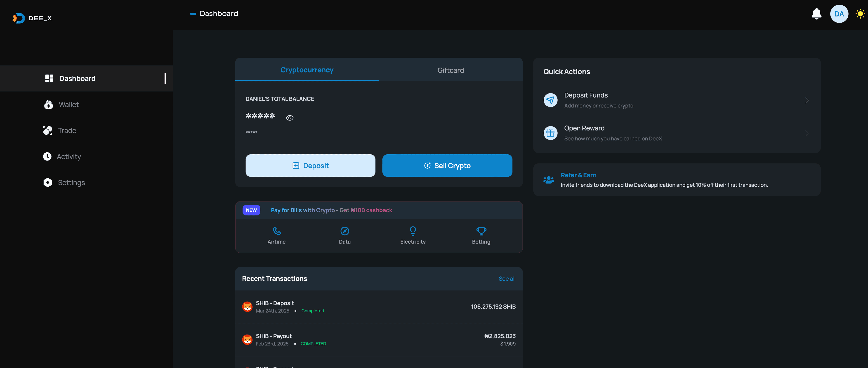The height and width of the screenshot is (368, 868).
Task: Click the plus icon inside Deposit button
Action: [296, 165]
